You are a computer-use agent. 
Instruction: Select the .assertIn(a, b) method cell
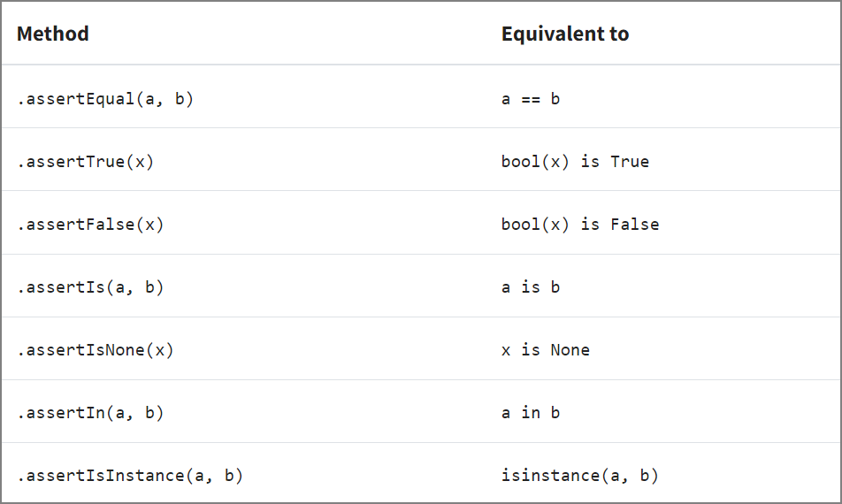pos(90,413)
